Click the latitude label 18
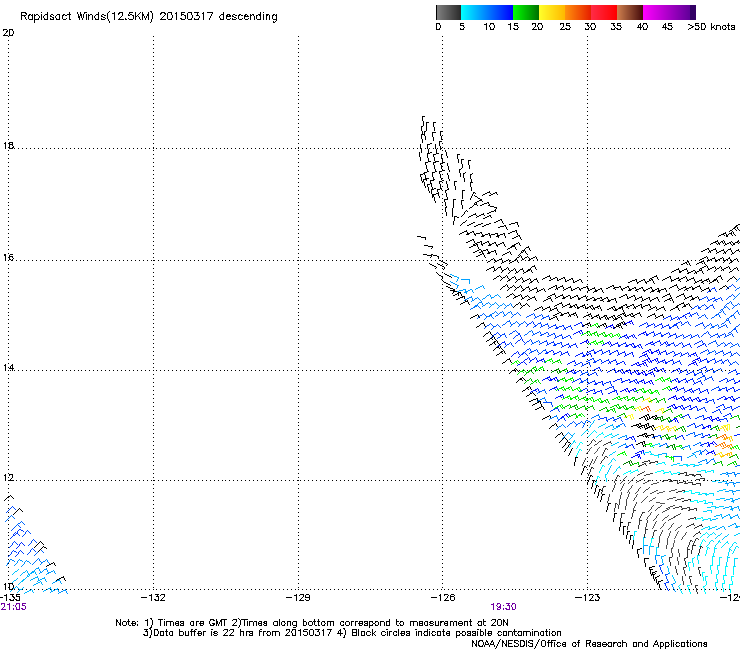Image resolution: width=740 pixels, height=650 pixels. [x=8, y=145]
